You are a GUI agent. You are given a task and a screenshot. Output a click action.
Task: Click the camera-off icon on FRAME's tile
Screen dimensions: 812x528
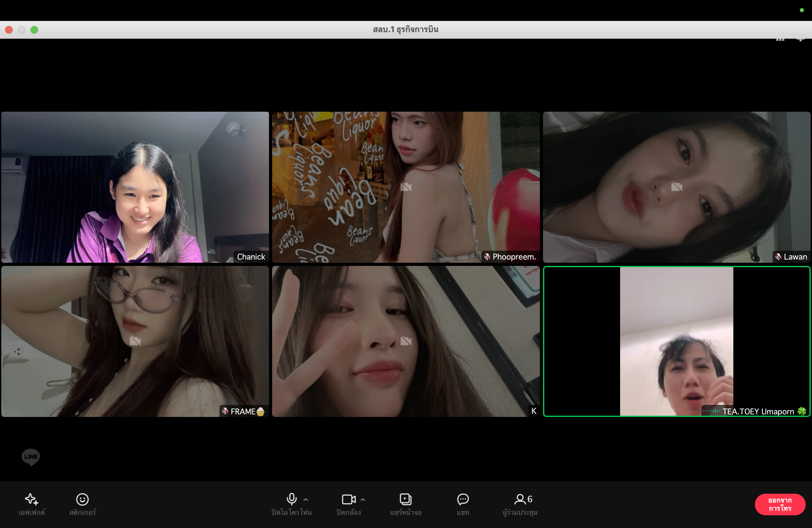pyautogui.click(x=135, y=340)
